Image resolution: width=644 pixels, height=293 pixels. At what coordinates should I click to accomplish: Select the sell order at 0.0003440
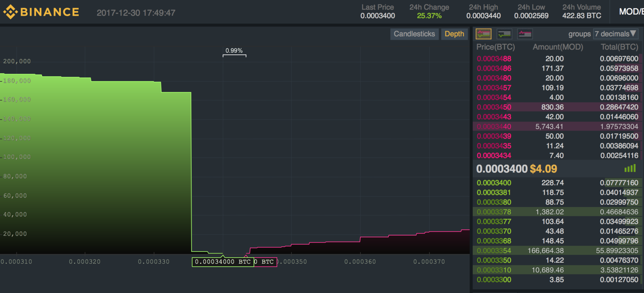point(557,127)
